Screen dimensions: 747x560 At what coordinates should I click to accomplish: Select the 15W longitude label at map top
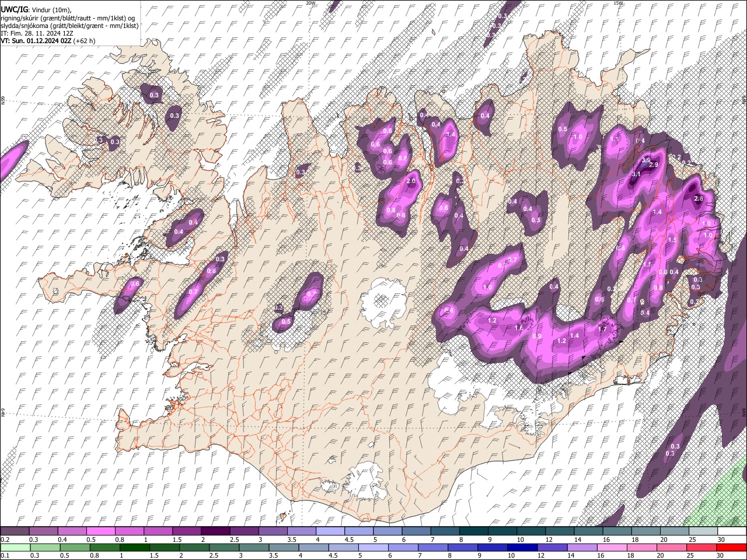618,3
